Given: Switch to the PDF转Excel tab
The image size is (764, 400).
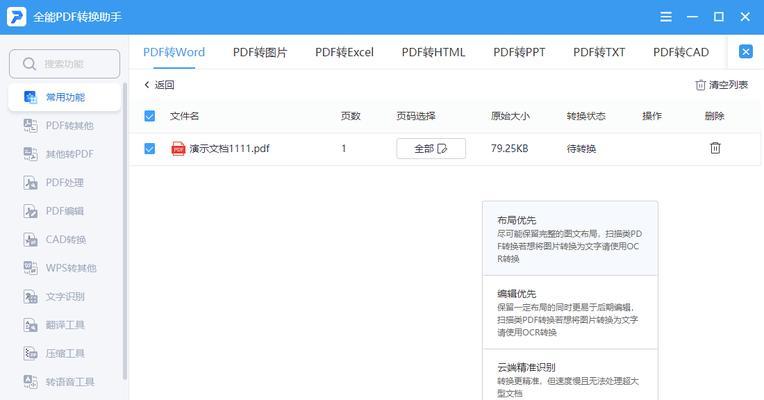Looking at the screenshot, I should point(344,52).
